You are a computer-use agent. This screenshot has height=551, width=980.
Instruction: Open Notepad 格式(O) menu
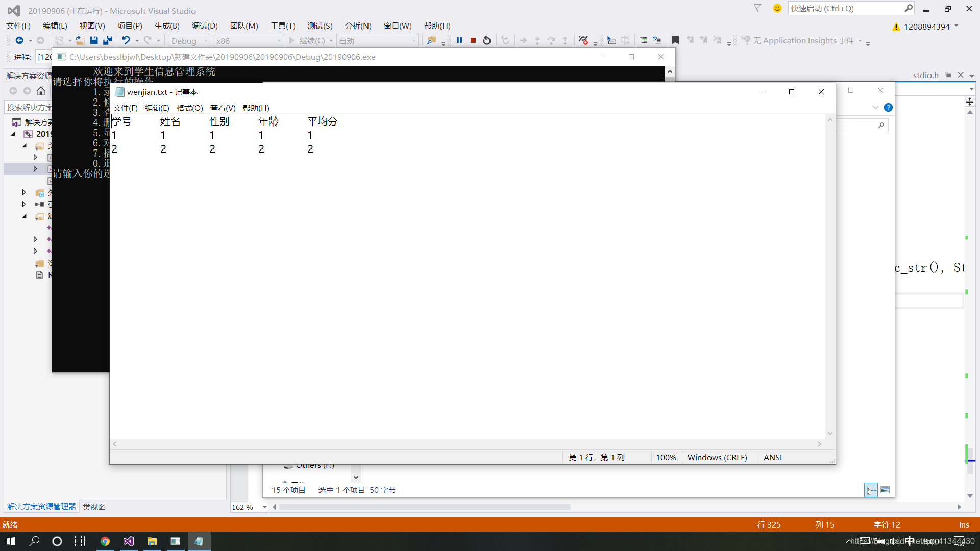189,108
